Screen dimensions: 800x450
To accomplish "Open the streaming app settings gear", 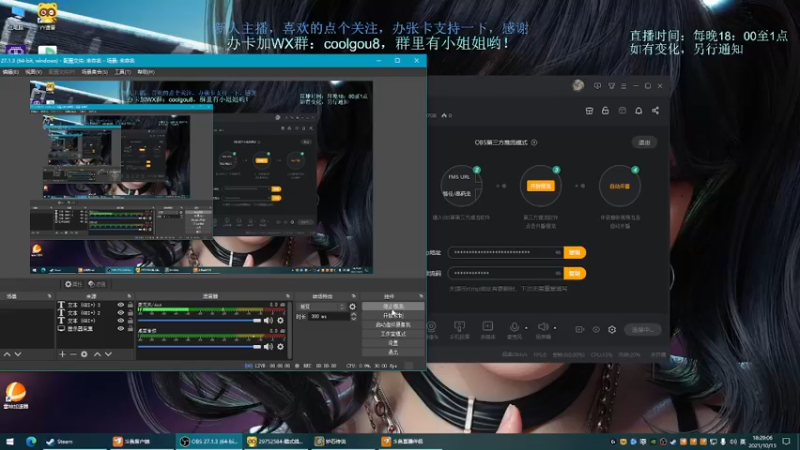I will click(x=612, y=330).
